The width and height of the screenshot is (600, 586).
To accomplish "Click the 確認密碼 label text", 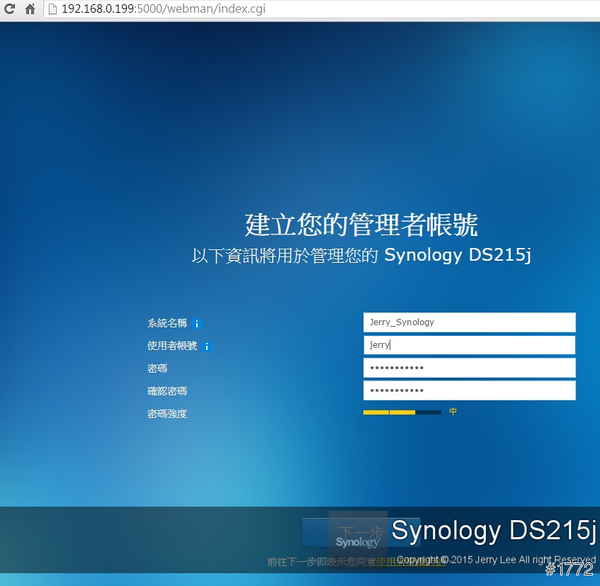I will point(166,391).
